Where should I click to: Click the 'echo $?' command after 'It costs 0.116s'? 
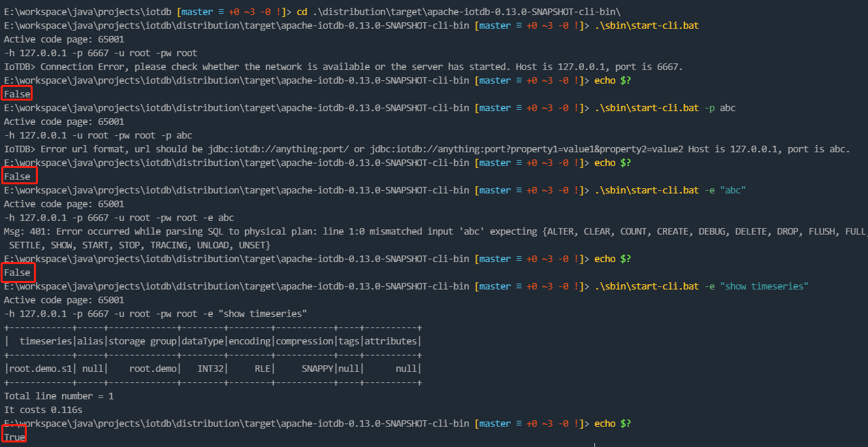tap(613, 423)
